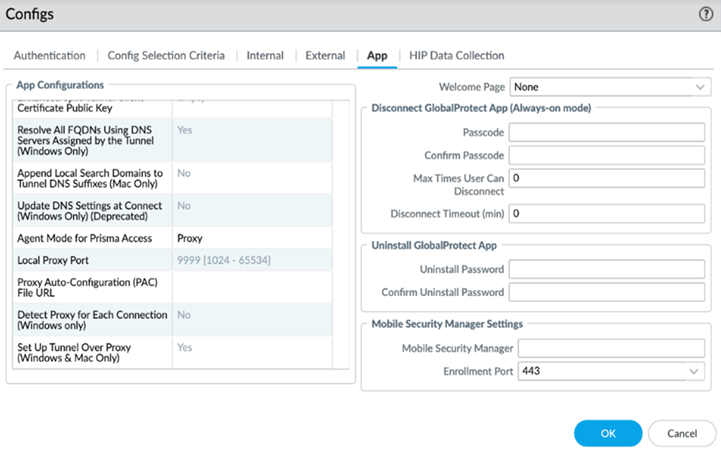Click the Local Proxy Port value cell
Viewport: 721px width, 452px height.
click(x=263, y=260)
